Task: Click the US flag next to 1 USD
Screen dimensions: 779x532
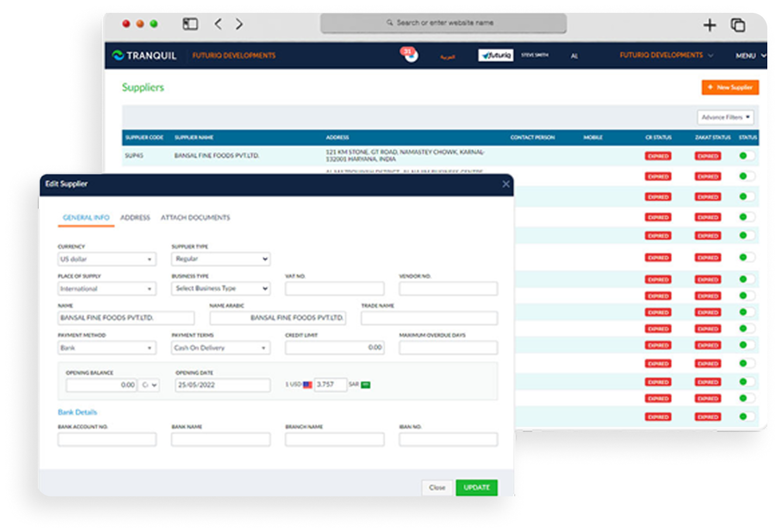Action: pyautogui.click(x=308, y=385)
